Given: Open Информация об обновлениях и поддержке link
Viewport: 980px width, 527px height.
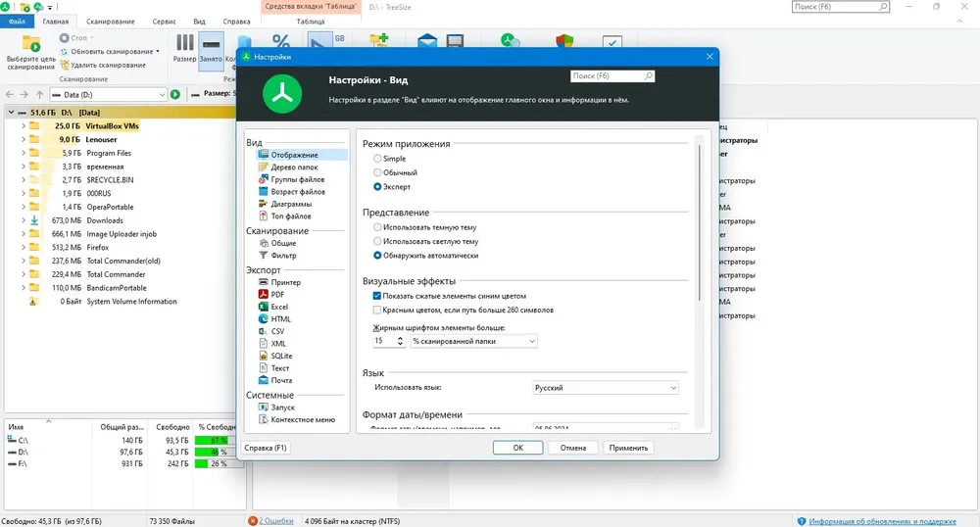Looking at the screenshot, I should pos(882,521).
